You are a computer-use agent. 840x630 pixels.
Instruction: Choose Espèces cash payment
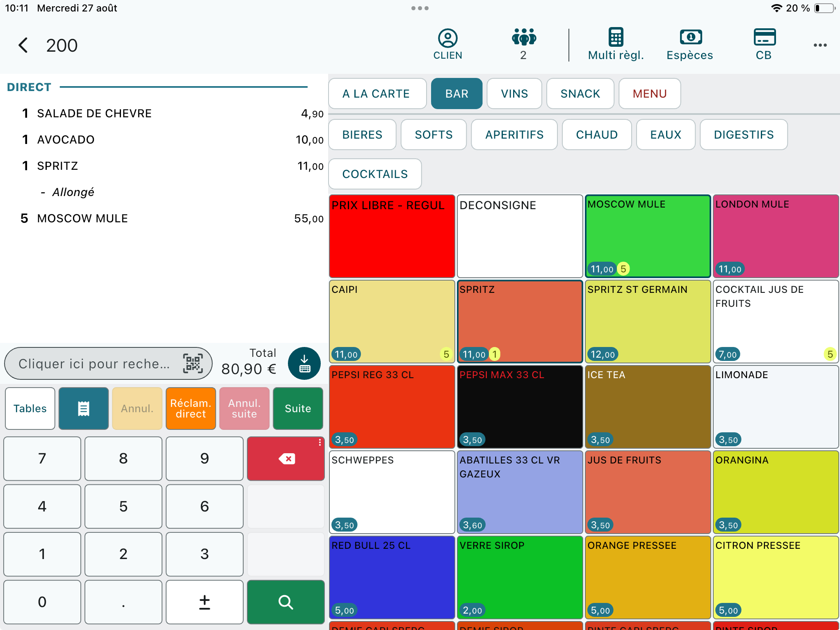(x=690, y=44)
